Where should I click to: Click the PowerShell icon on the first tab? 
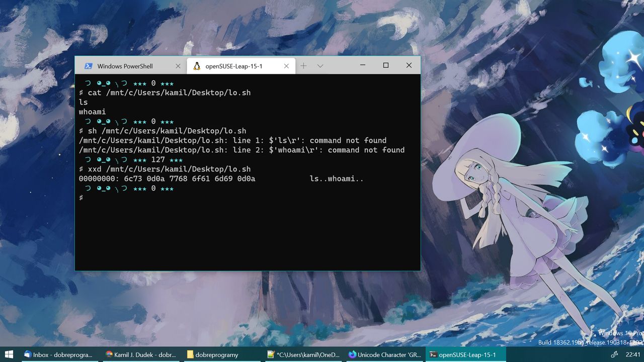pos(89,66)
